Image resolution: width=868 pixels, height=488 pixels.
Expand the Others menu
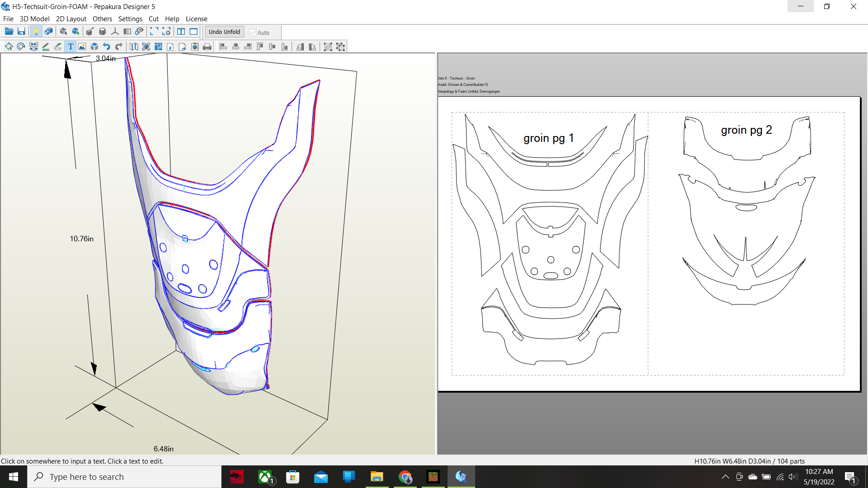(102, 19)
